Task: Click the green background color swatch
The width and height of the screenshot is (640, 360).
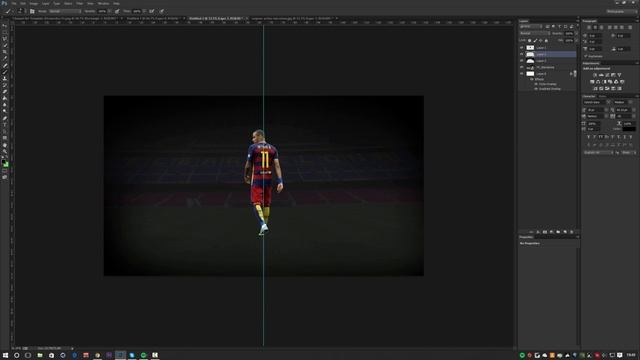Action: point(7,164)
